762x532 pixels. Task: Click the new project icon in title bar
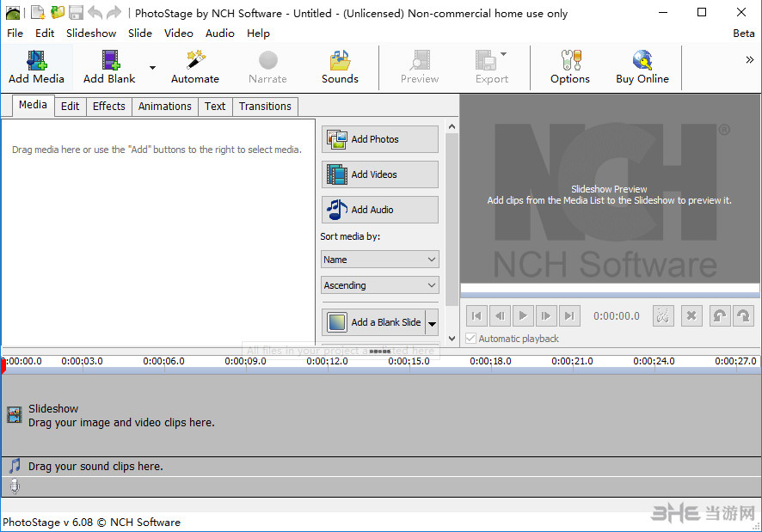(x=38, y=12)
